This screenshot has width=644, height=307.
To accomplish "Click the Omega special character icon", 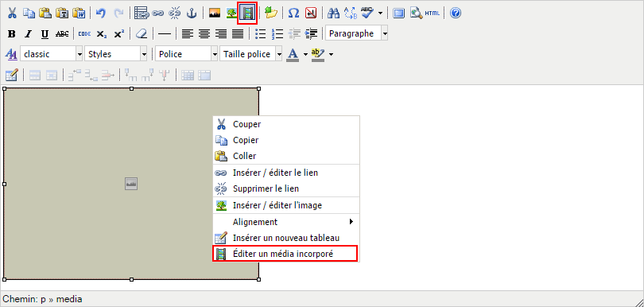I will pyautogui.click(x=293, y=14).
